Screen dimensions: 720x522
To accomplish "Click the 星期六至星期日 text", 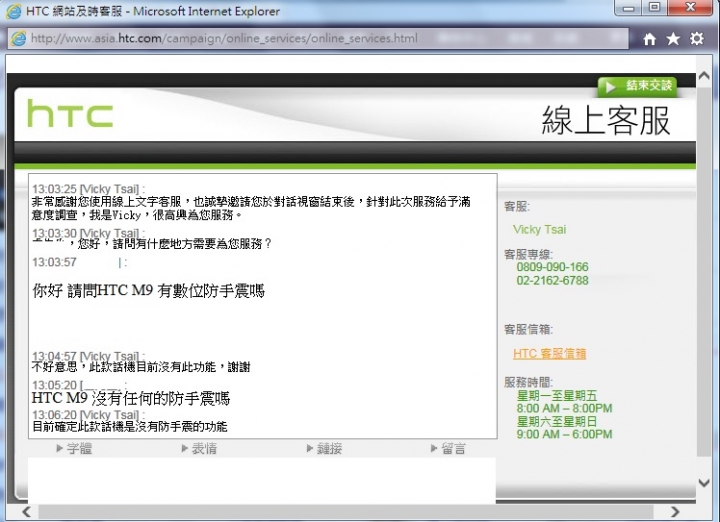I will pos(557,421).
